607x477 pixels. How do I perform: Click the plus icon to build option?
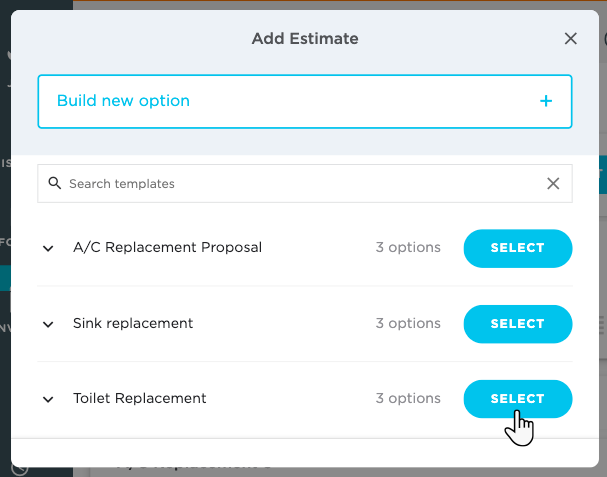coord(546,101)
